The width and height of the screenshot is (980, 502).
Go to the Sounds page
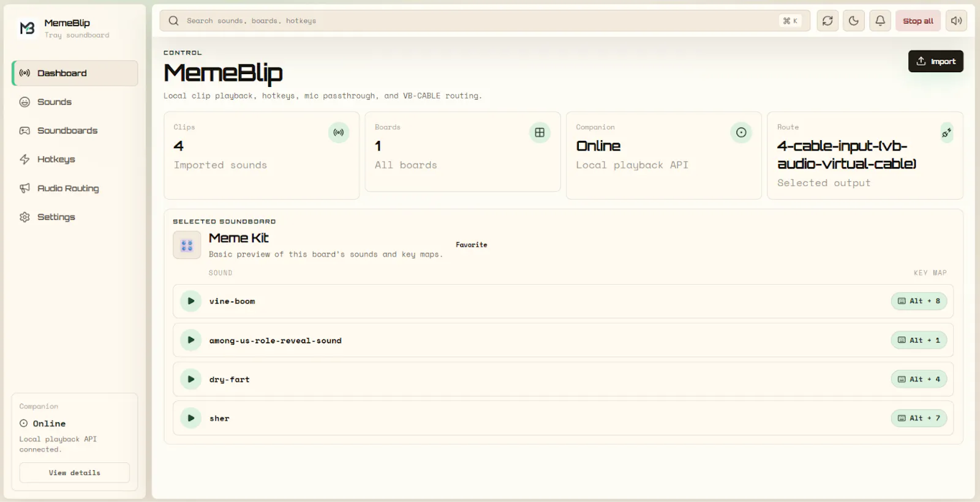coord(75,102)
